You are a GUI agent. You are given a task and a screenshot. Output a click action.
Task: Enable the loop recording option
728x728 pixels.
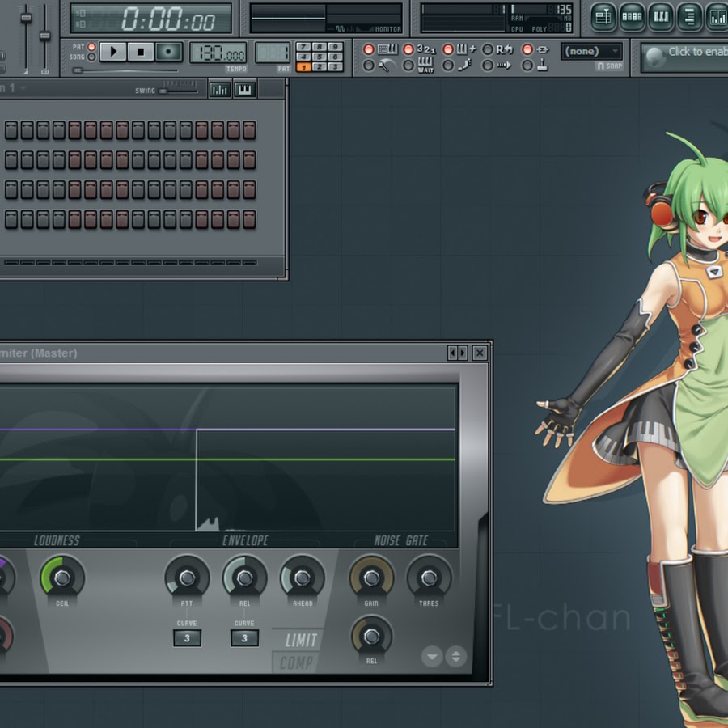488,49
